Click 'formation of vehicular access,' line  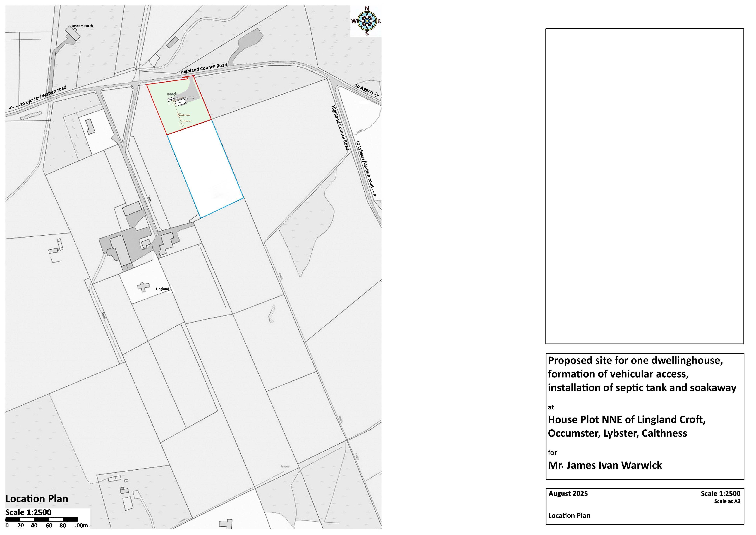tap(618, 374)
